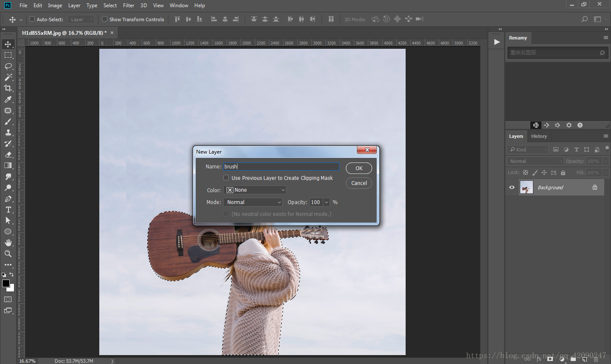Select the Lasso tool
The height and width of the screenshot is (364, 611).
[x=8, y=66]
